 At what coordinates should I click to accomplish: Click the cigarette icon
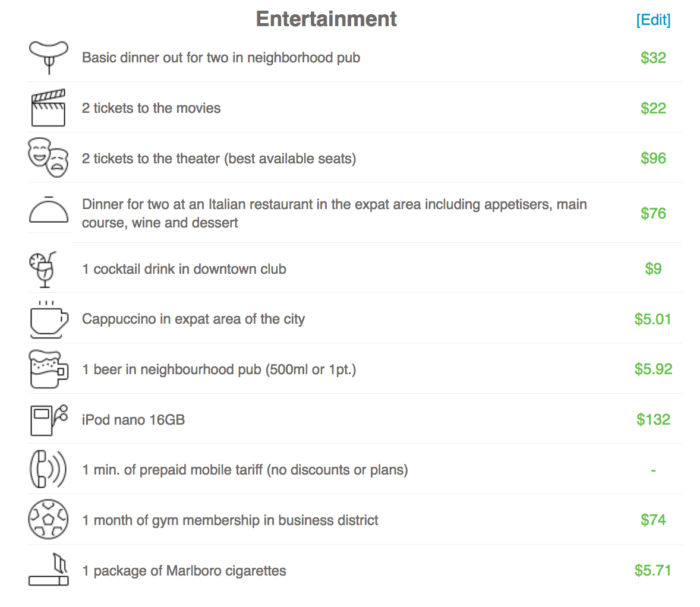49,571
